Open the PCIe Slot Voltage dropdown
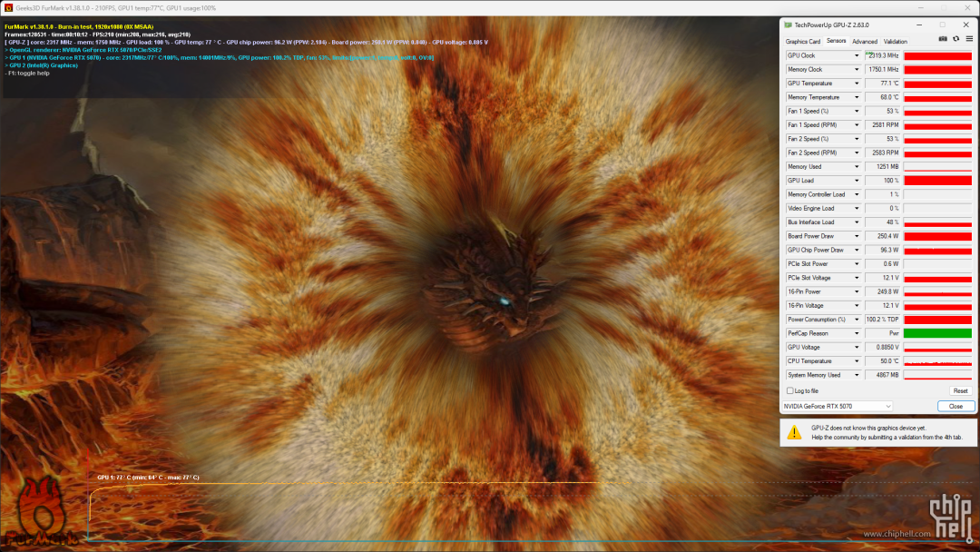The image size is (980, 552). [x=857, y=278]
